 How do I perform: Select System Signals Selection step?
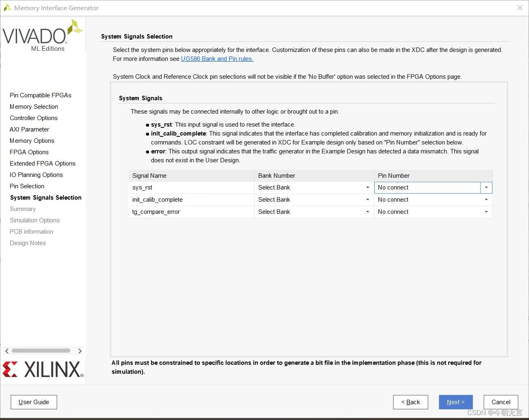coord(46,198)
